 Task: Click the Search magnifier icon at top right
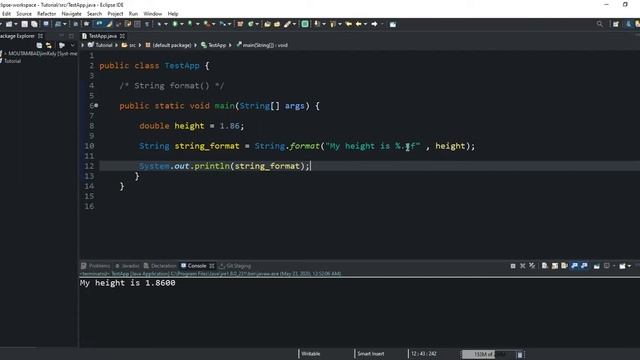tap(600, 24)
